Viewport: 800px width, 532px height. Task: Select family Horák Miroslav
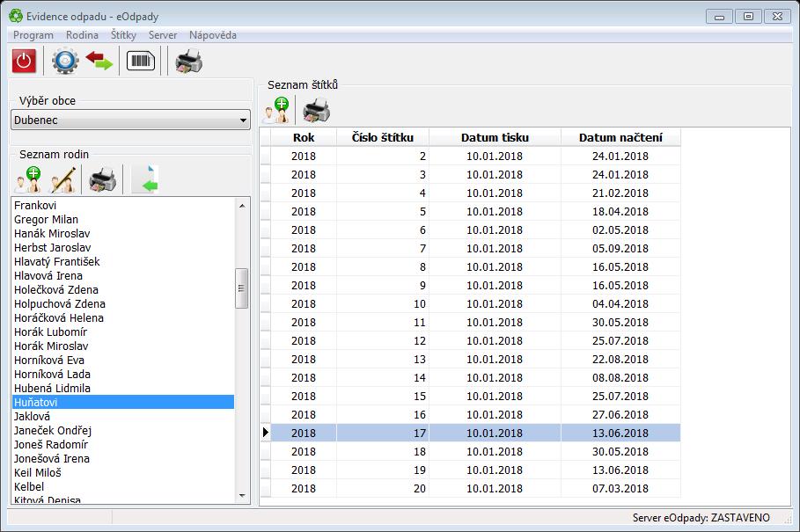[123, 346]
